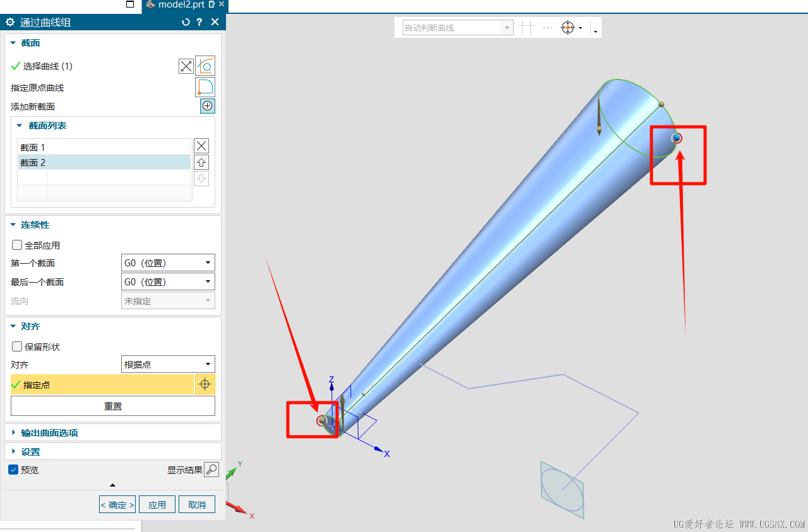Screen dimensions: 808x532
Task: Click the 指定原点曲线 icon
Action: pos(205,87)
